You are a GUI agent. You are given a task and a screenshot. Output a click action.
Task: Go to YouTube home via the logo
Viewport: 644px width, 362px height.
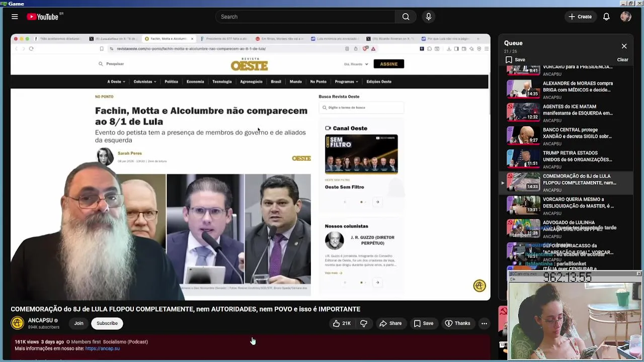click(43, 17)
